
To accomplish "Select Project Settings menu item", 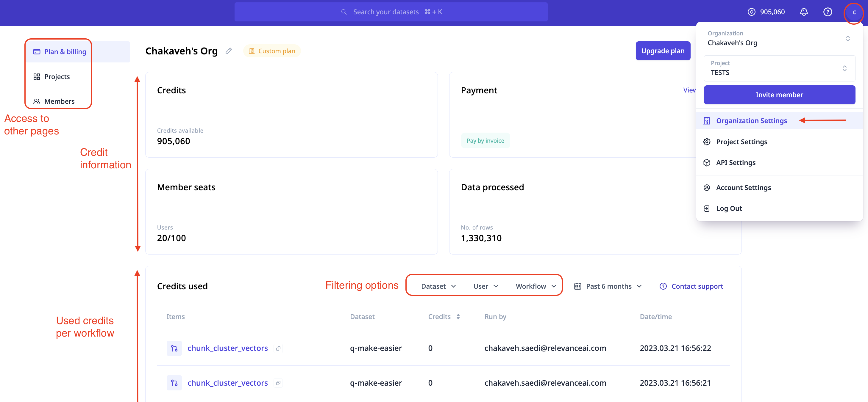I will pos(741,142).
